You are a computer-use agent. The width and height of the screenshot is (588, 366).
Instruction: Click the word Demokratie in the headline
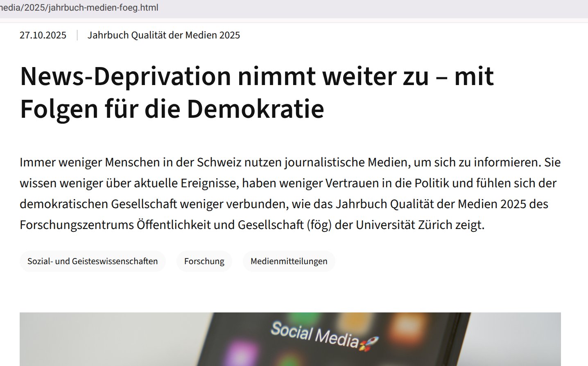click(x=255, y=109)
